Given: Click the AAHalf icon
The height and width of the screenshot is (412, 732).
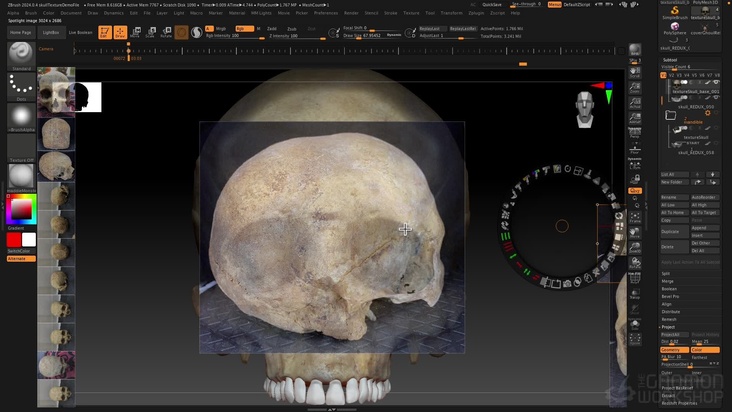Looking at the screenshot, I should (635, 117).
